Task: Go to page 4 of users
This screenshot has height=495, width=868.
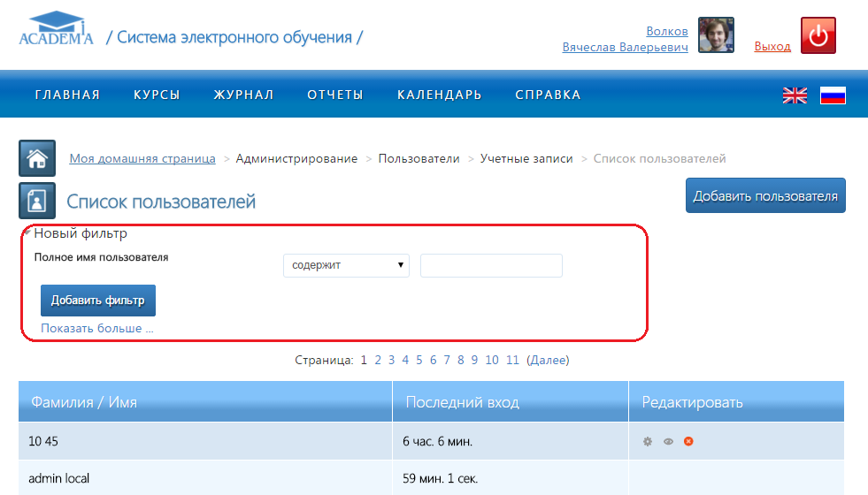Action: (x=405, y=360)
